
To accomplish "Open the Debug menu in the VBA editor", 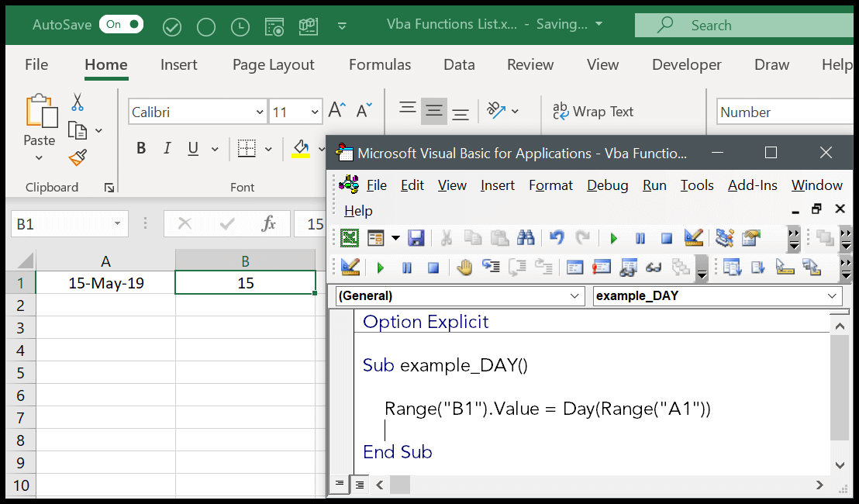I will pos(607,185).
